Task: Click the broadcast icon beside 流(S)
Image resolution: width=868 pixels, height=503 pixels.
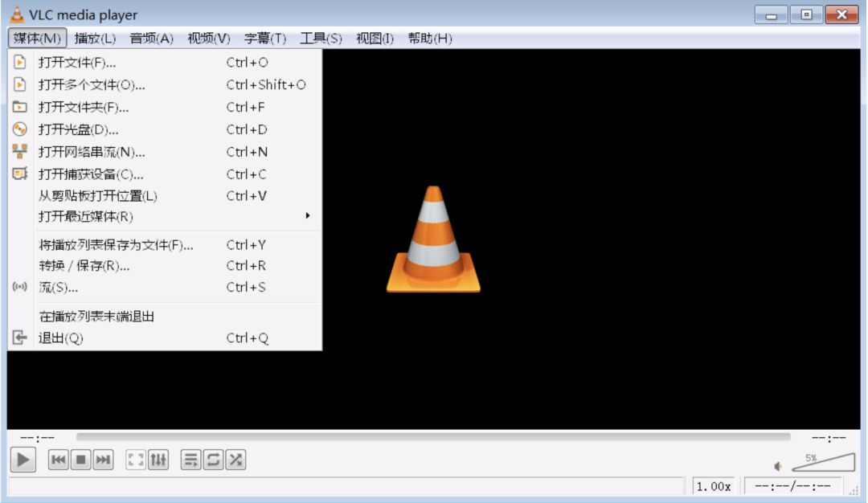Action: pos(20,287)
